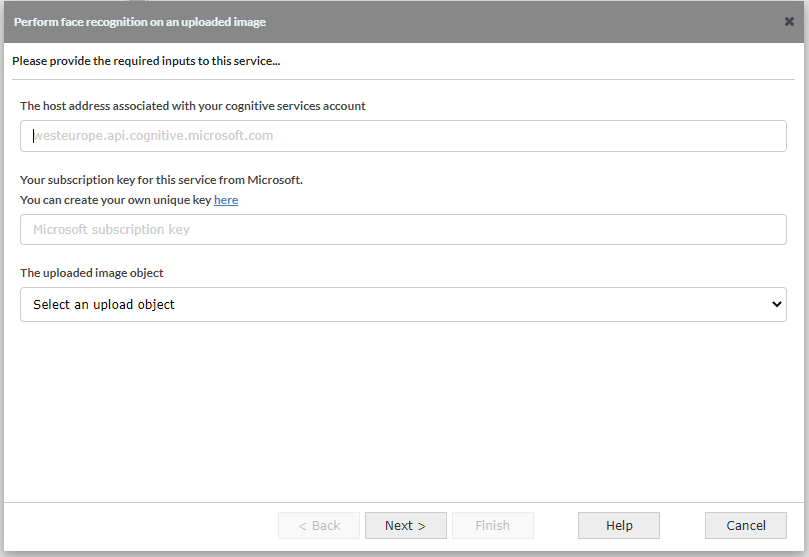Screen dimensions: 809x557
Task: Cancel the wizard dialog
Action: click(745, 525)
